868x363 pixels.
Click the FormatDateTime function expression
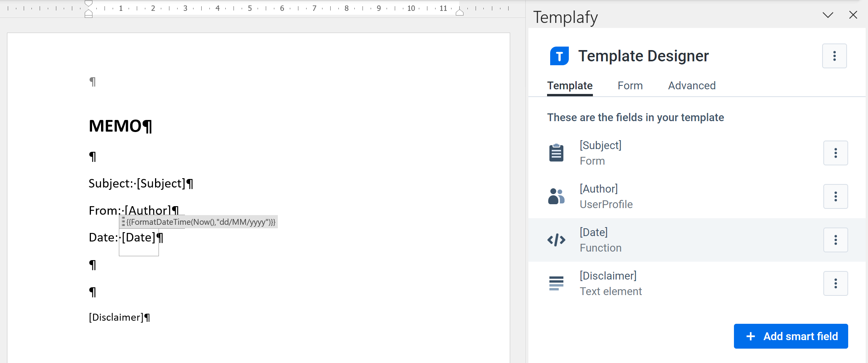(200, 222)
